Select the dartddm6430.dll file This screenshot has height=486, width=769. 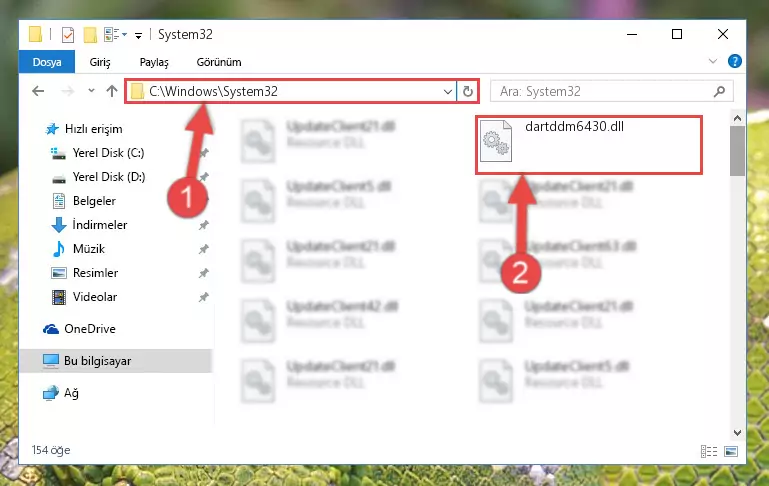589,145
